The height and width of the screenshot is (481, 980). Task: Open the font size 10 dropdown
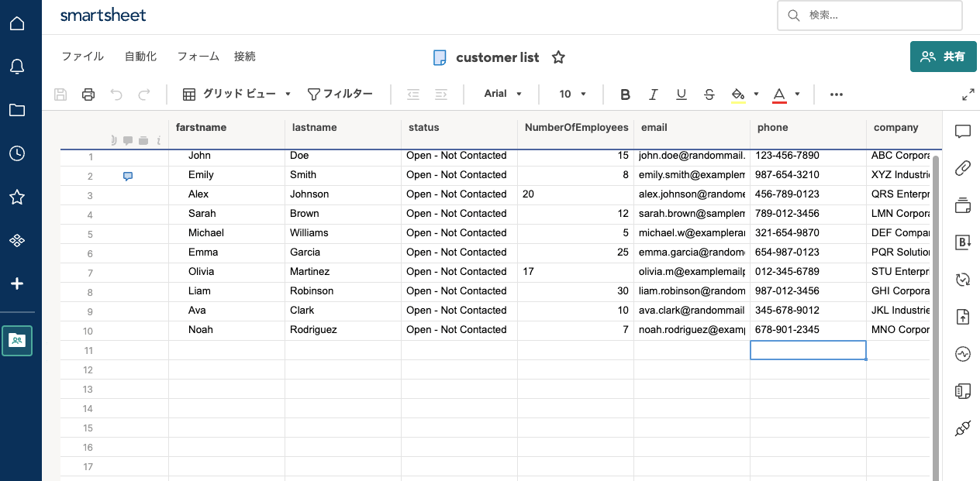[x=572, y=94]
